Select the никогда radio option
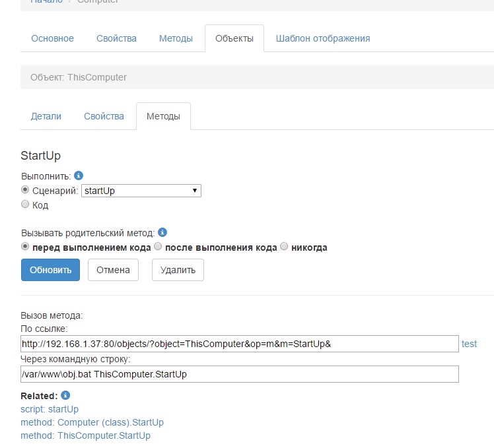Viewport: 494px width, 448px height. tap(284, 247)
